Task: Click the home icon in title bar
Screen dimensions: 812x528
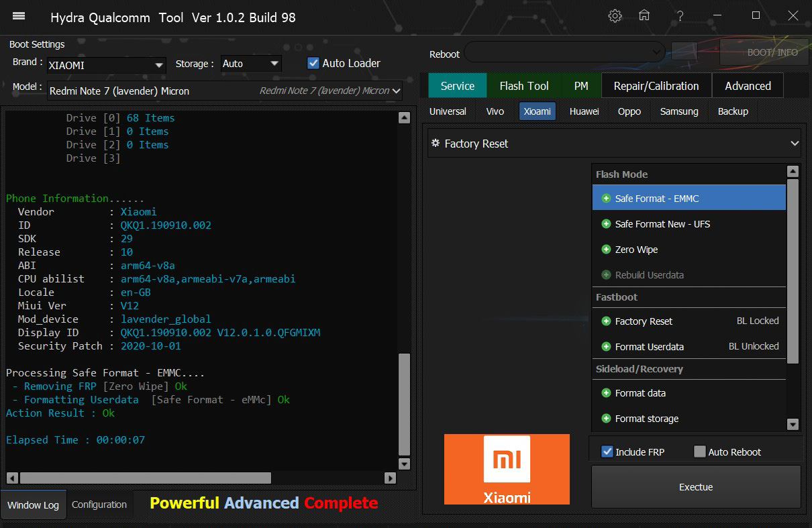Action: point(644,16)
